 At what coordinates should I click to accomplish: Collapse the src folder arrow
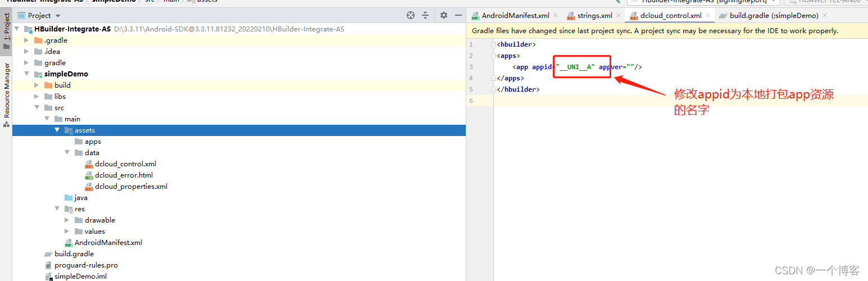tap(37, 108)
